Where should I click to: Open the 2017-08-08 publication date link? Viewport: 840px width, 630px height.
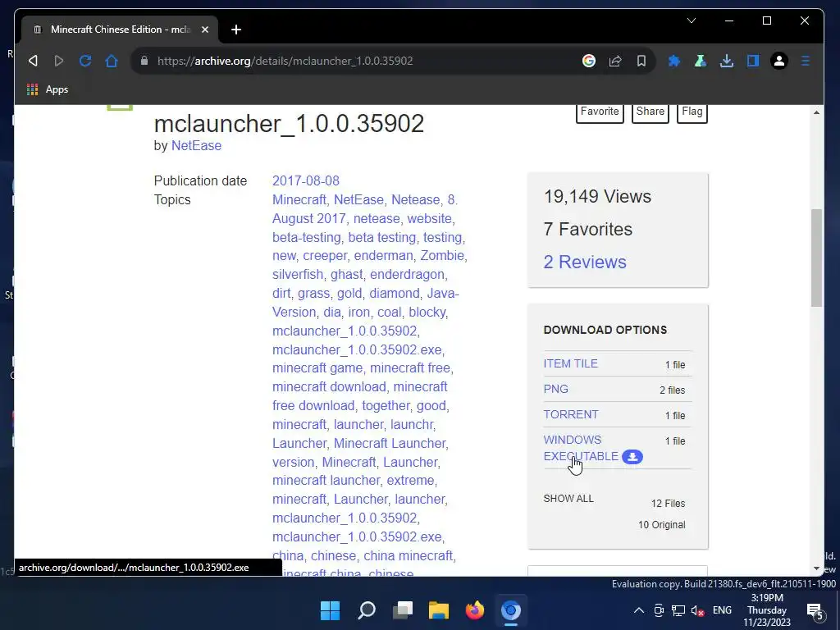305,180
